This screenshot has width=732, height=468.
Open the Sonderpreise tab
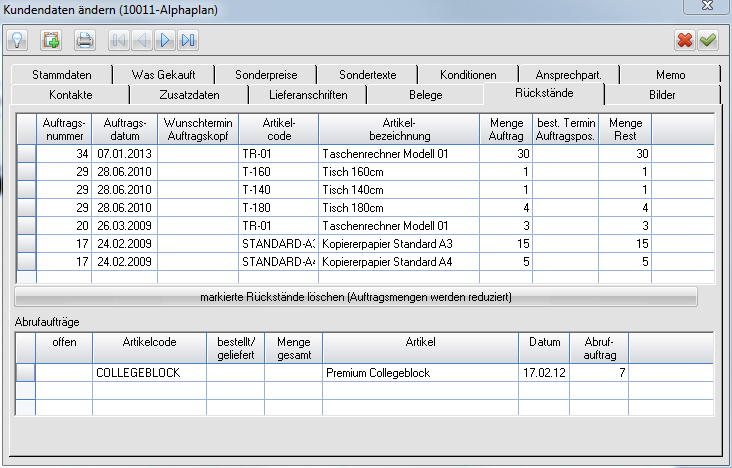coord(266,75)
